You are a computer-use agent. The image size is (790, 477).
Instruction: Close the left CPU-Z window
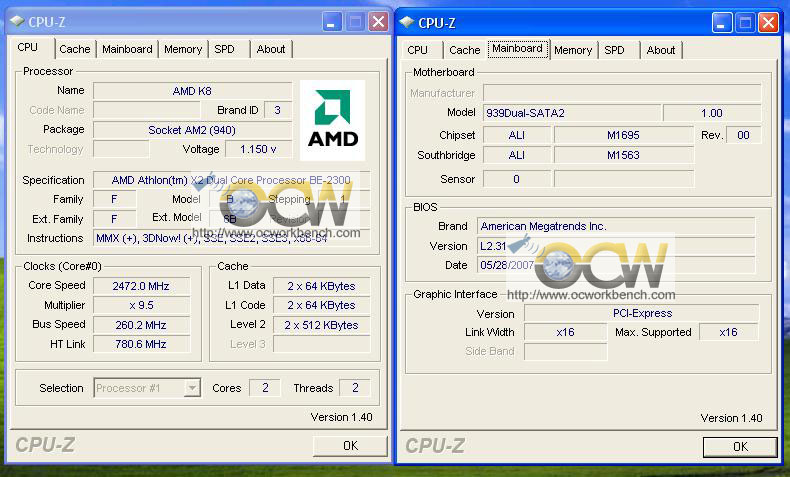pyautogui.click(x=378, y=22)
